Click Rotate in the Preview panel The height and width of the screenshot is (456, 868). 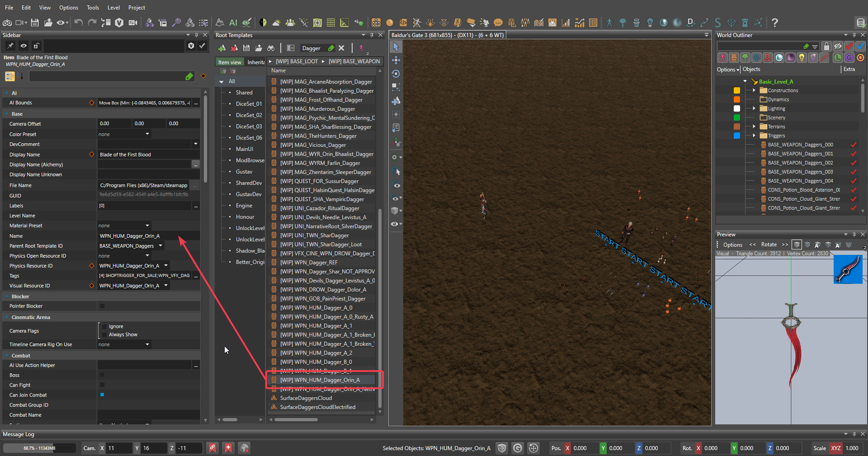(769, 244)
